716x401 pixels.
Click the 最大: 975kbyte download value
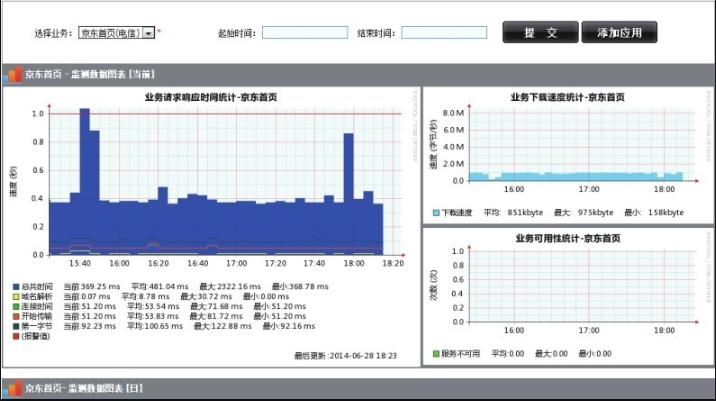tap(584, 212)
